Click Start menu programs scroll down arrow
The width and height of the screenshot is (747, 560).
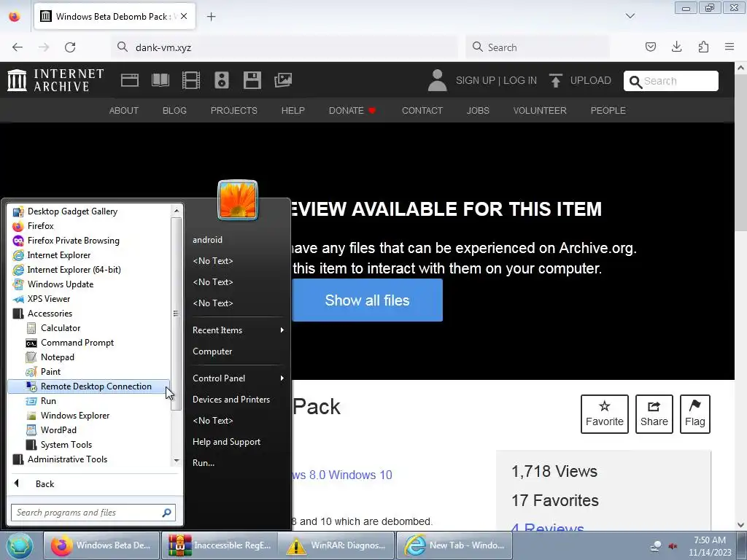(x=177, y=461)
